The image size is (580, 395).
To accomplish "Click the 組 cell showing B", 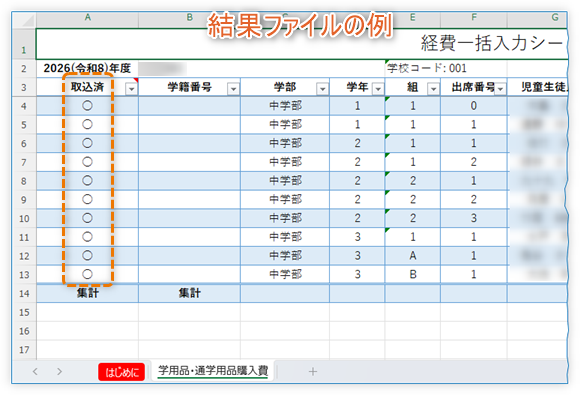I will tap(412, 275).
